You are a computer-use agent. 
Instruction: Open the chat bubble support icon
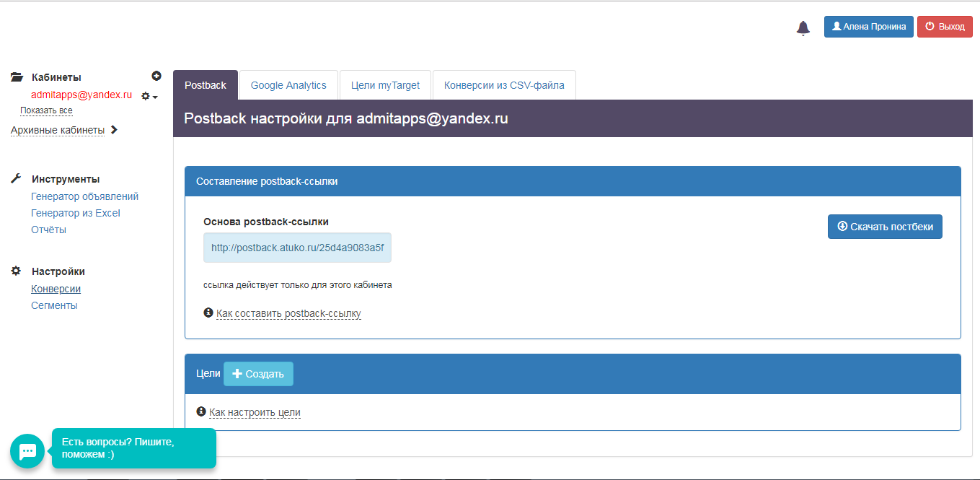(x=27, y=451)
